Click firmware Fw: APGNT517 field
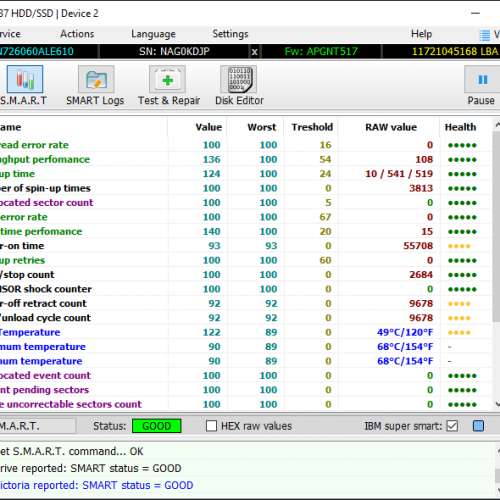The width and height of the screenshot is (500, 500). 321,52
